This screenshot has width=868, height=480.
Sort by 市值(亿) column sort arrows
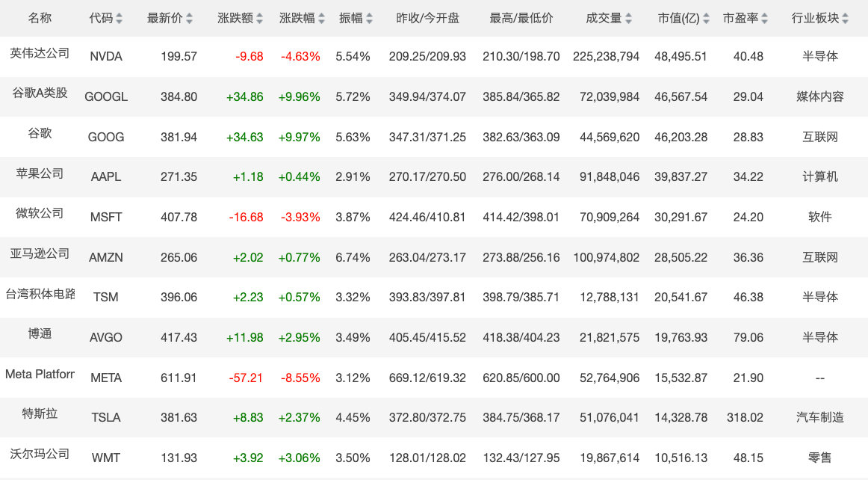pyautogui.click(x=706, y=18)
